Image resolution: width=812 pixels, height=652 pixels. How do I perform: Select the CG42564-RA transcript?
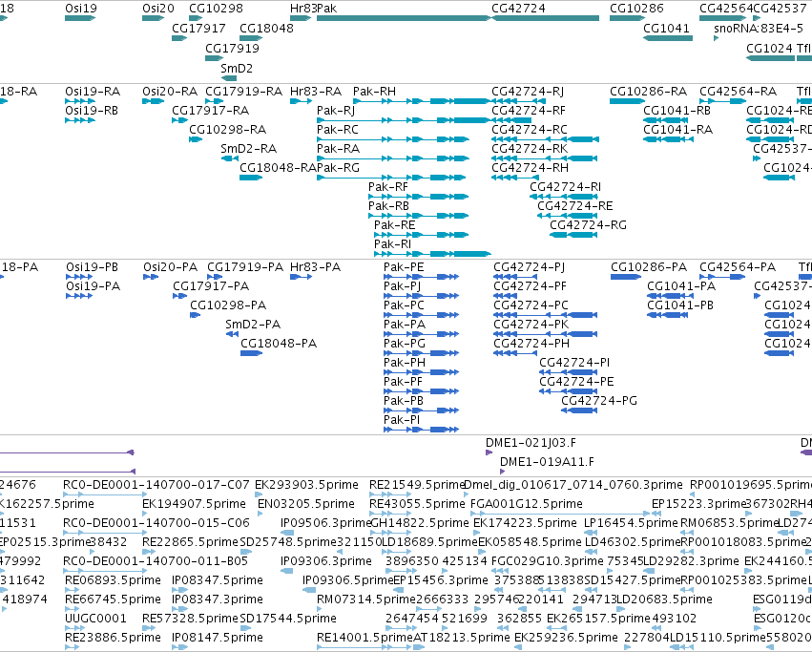pos(723,101)
